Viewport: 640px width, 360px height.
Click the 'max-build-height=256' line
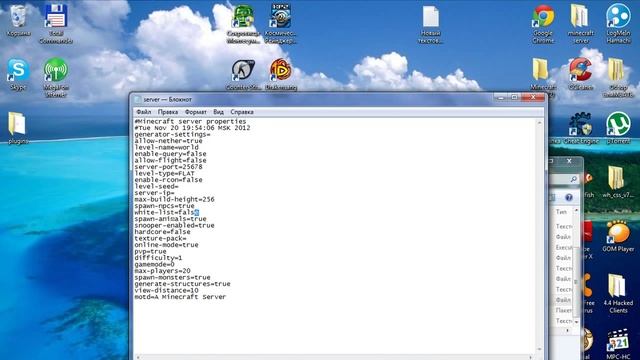click(x=174, y=200)
